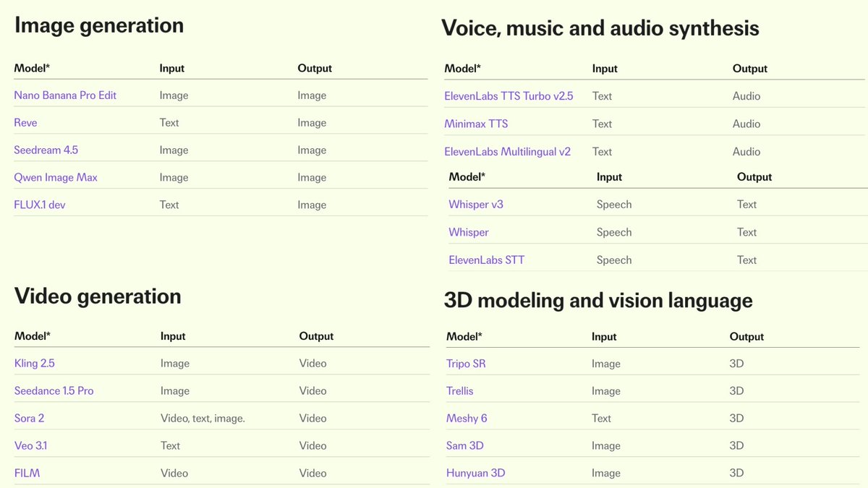Click the Speech input for Whisper v3

(614, 205)
